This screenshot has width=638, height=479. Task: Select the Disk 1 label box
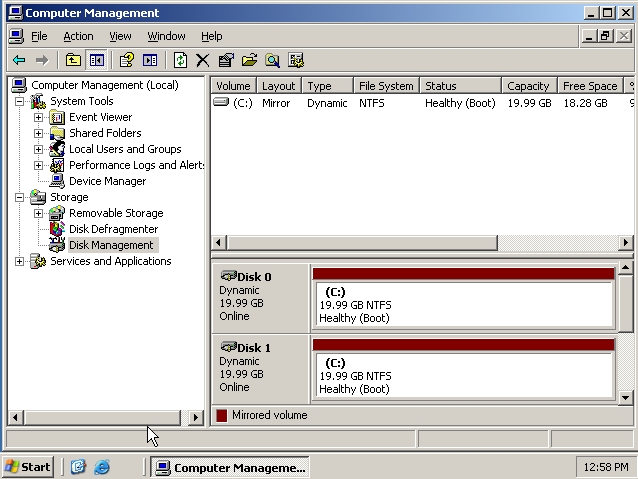coord(260,369)
